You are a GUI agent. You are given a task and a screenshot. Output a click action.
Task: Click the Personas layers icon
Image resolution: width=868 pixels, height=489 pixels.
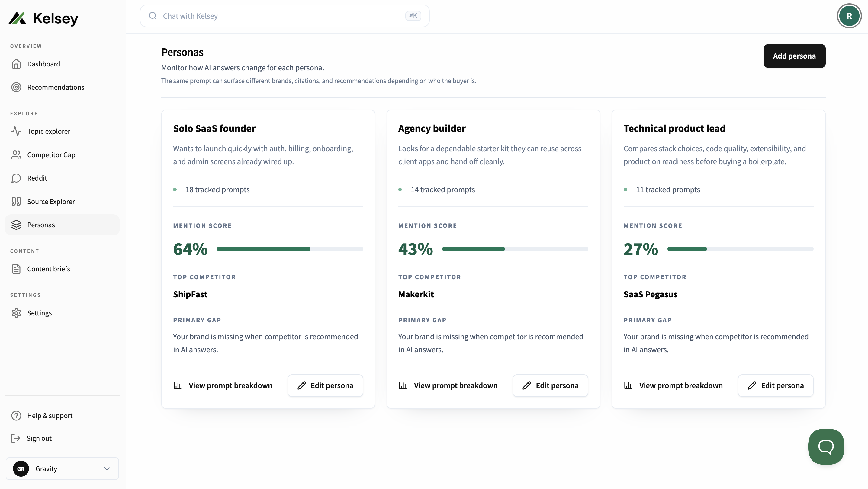(x=16, y=225)
